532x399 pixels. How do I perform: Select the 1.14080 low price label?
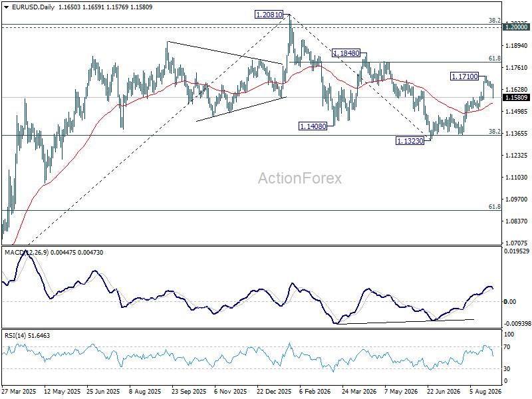pos(313,126)
